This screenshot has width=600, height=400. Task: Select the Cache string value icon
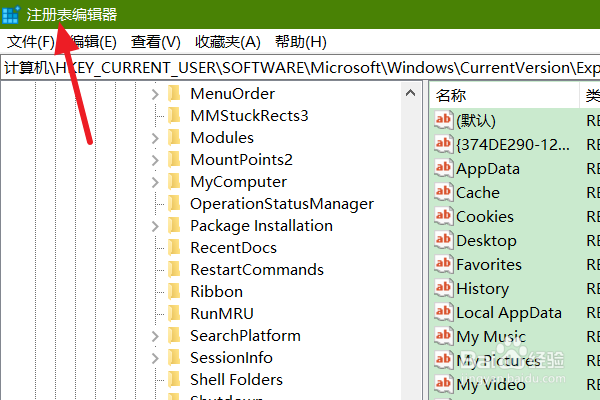point(444,192)
